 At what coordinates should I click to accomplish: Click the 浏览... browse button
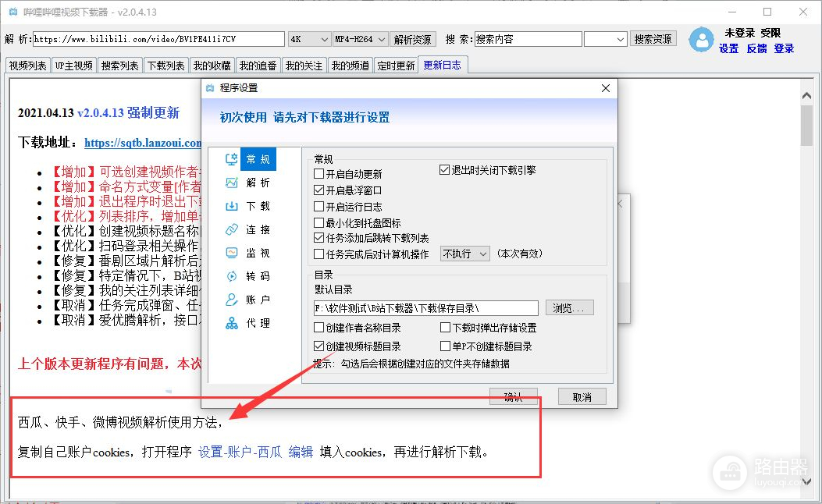pos(569,307)
